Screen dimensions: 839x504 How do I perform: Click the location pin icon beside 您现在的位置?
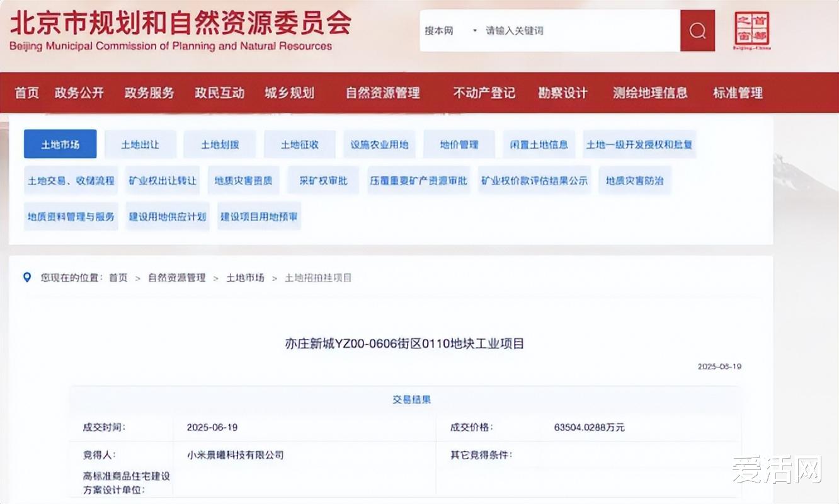(x=26, y=277)
